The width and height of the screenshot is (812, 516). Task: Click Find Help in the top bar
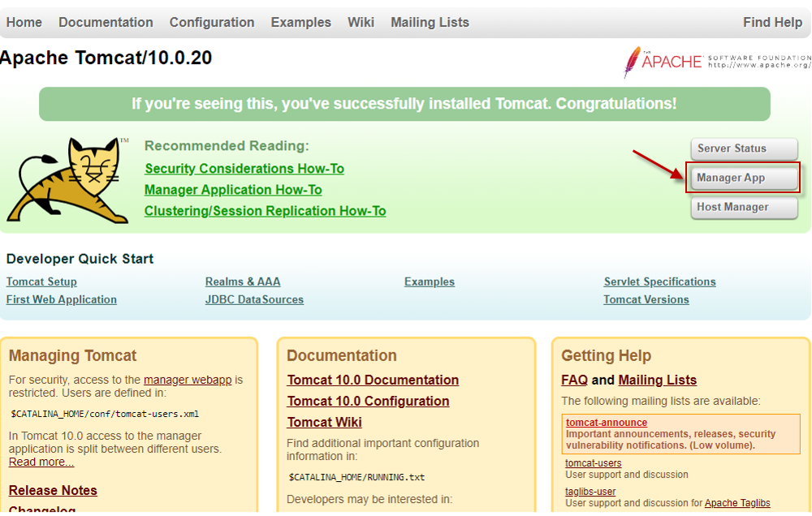(x=773, y=22)
